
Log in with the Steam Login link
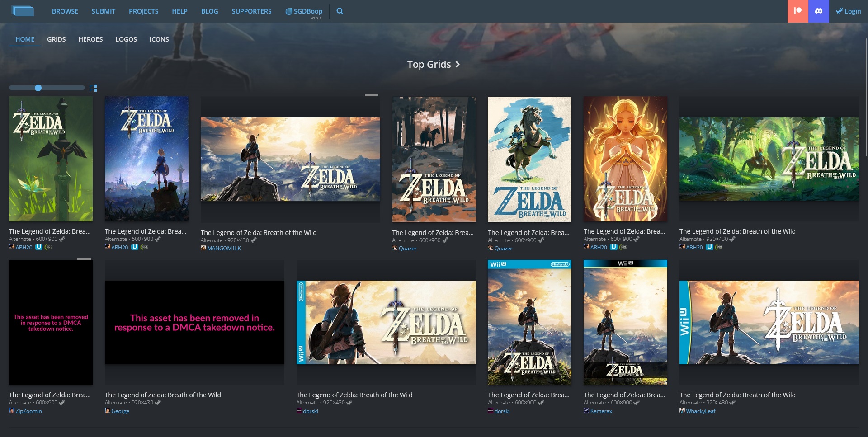848,11
